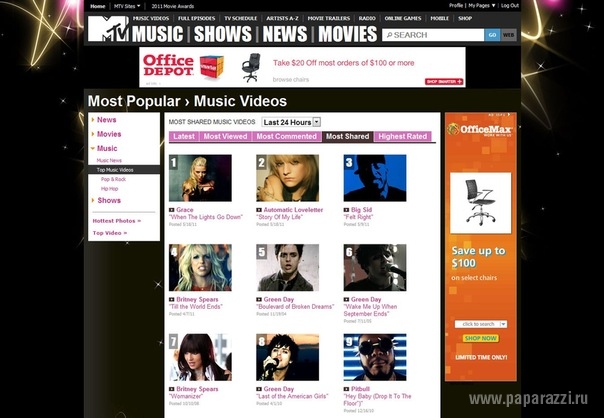The width and height of the screenshot is (604, 418).
Task: Open Radio in top menu
Action: [x=367, y=18]
